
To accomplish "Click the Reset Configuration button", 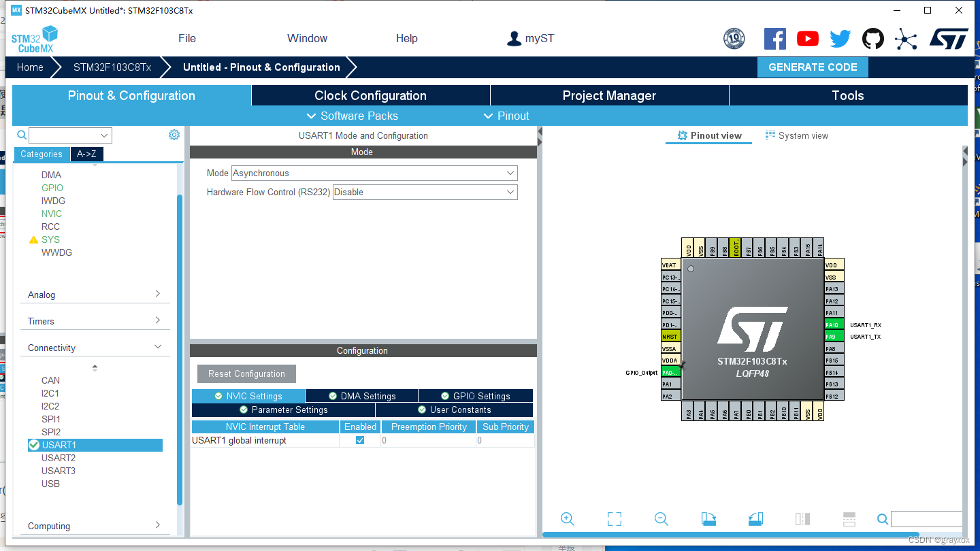I will pos(246,374).
